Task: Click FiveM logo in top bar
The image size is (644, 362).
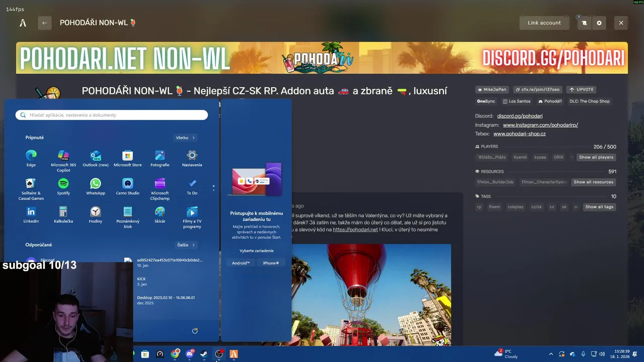Action: (x=23, y=23)
